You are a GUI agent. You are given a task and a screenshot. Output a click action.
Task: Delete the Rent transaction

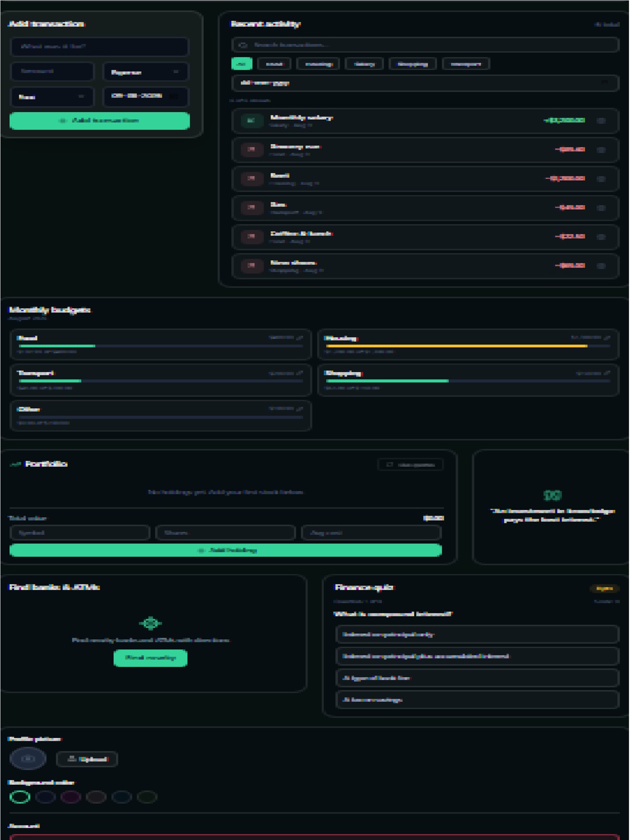(601, 179)
